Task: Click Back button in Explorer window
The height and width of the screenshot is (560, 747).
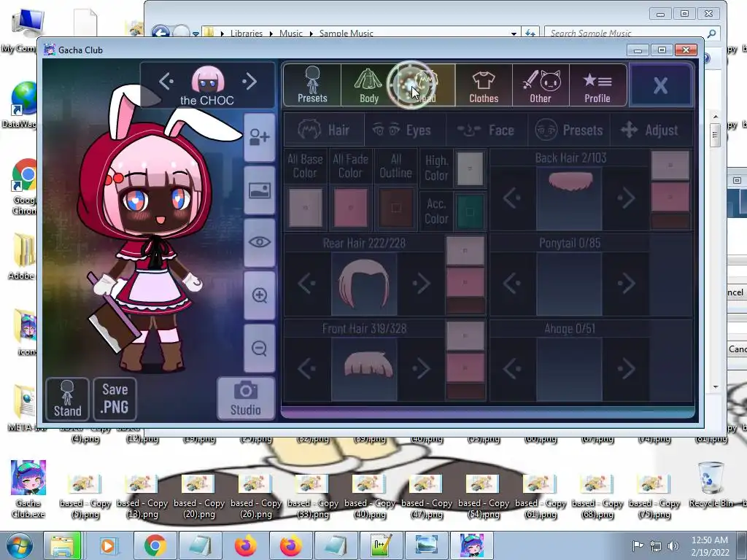Action: tap(160, 32)
